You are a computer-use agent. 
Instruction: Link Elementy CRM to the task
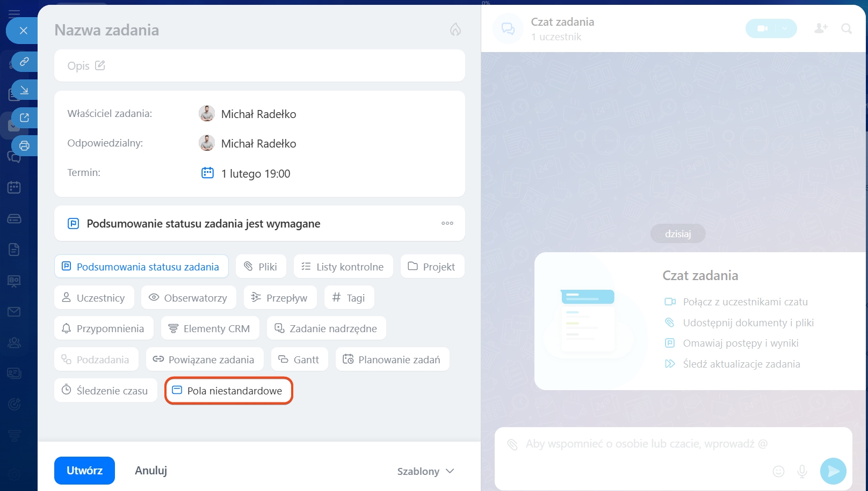click(210, 328)
